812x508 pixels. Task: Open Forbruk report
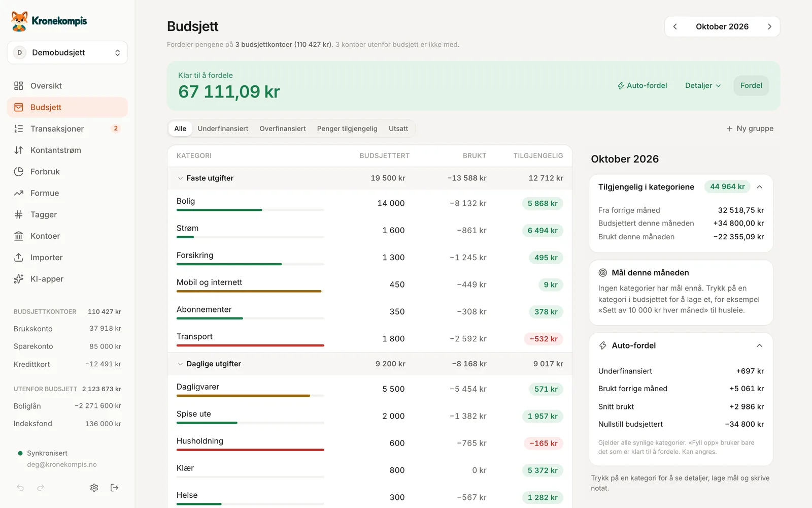pos(67,172)
